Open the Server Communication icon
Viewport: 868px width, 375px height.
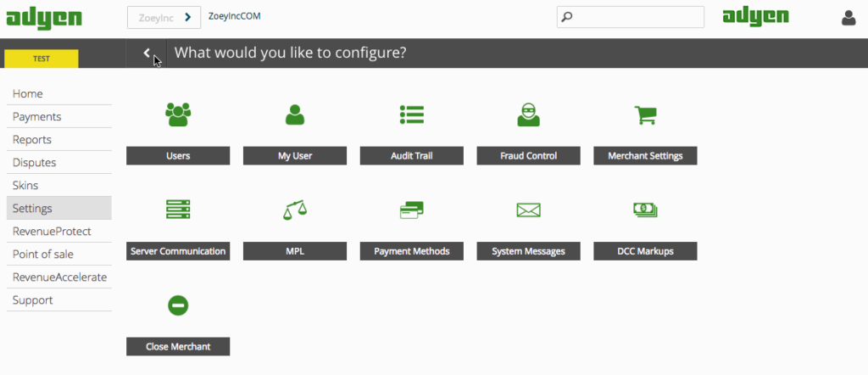click(x=178, y=210)
